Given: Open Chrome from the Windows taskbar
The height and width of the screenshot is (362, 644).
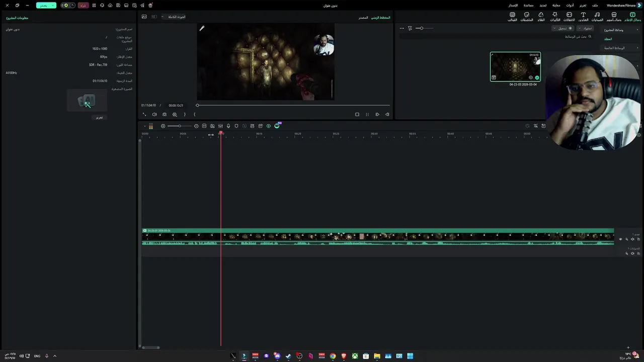Looking at the screenshot, I should tap(333, 356).
